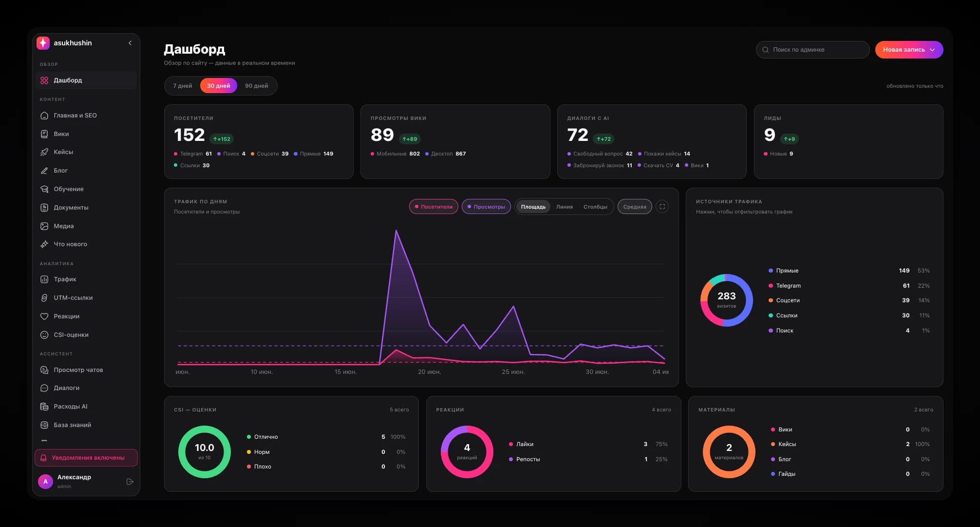The image size is (980, 527).
Task: Select the Линия chart type
Action: (565, 207)
